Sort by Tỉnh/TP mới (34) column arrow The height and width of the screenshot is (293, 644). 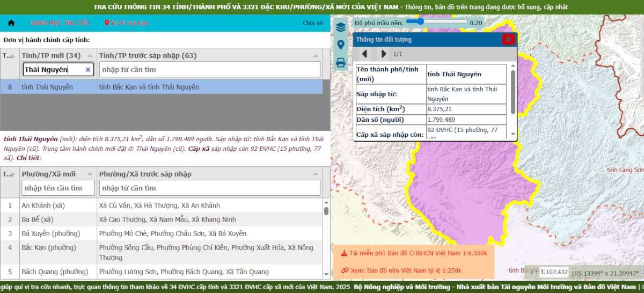91,56
